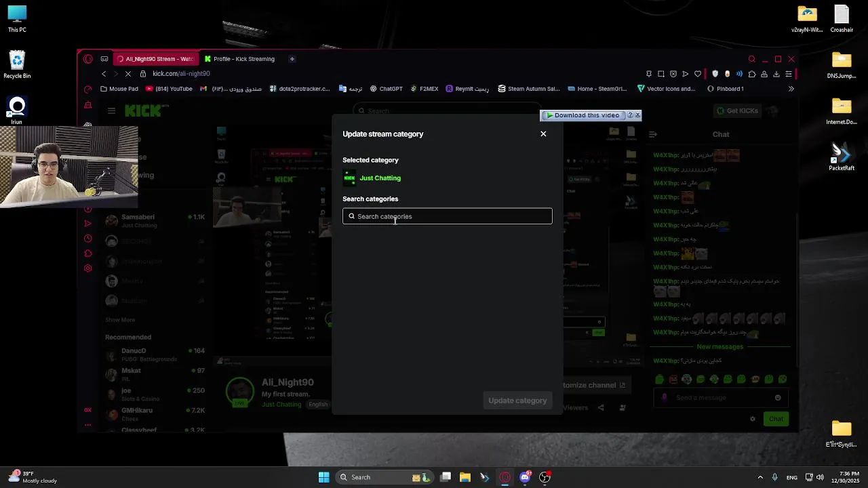868x488 pixels.
Task: Open the browser extensions cube icon
Action: click(752, 74)
